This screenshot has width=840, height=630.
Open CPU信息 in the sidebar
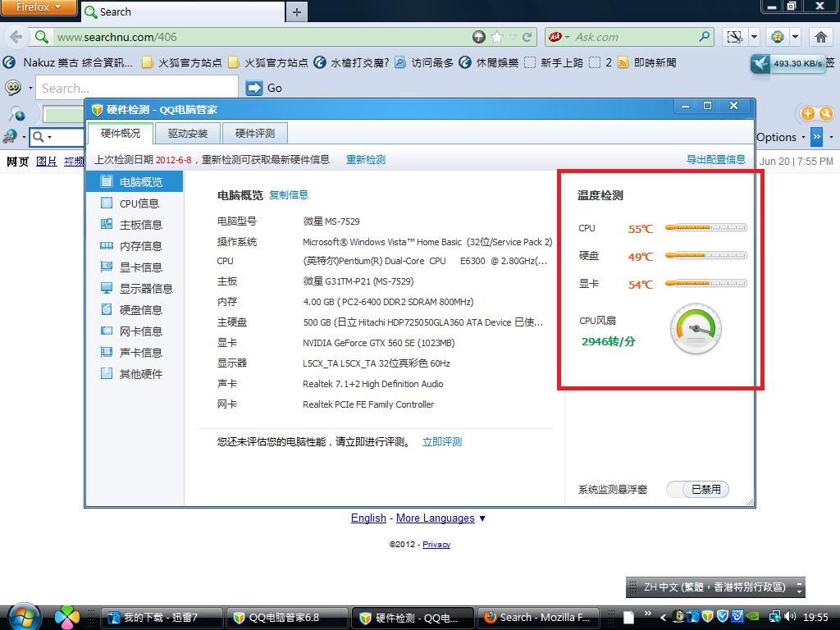(139, 203)
